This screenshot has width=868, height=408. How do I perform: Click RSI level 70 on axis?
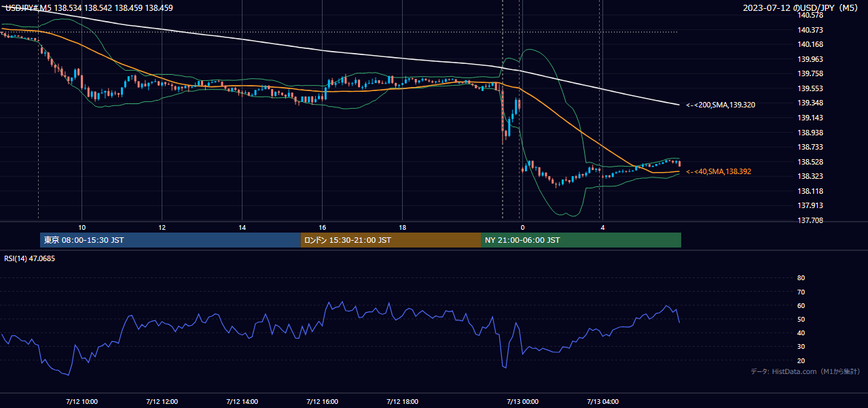(801, 292)
